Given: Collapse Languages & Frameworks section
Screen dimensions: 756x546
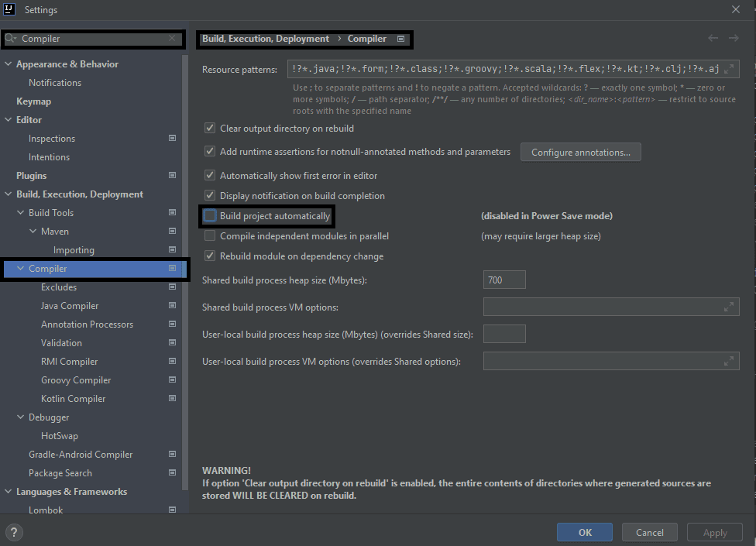Looking at the screenshot, I should 9,492.
